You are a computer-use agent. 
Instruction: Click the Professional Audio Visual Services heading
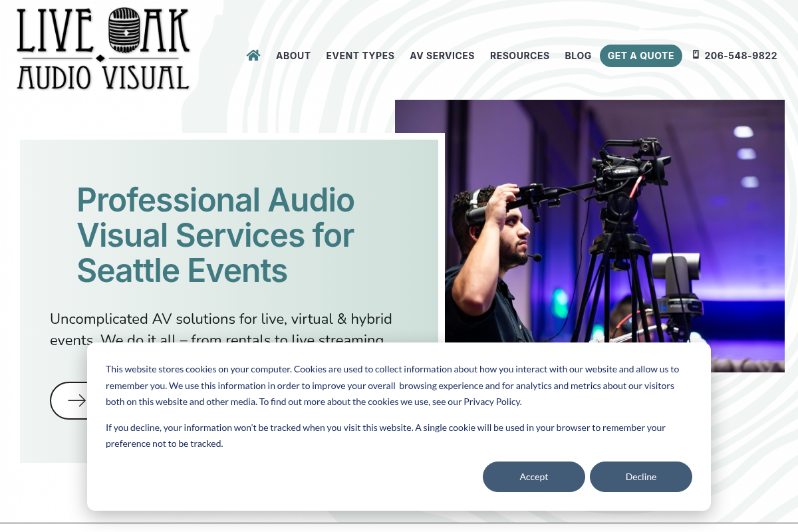coord(215,235)
